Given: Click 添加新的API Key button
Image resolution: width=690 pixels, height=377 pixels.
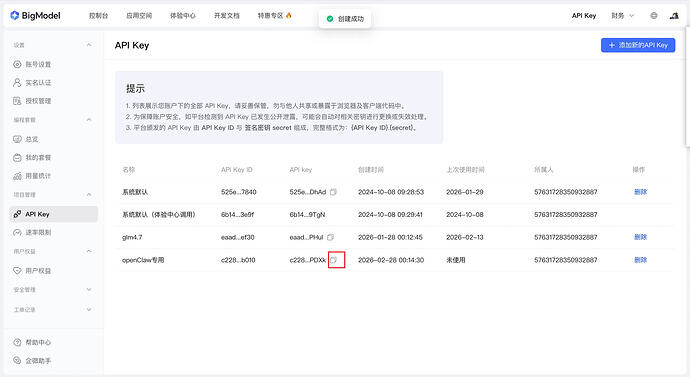Looking at the screenshot, I should [x=638, y=45].
